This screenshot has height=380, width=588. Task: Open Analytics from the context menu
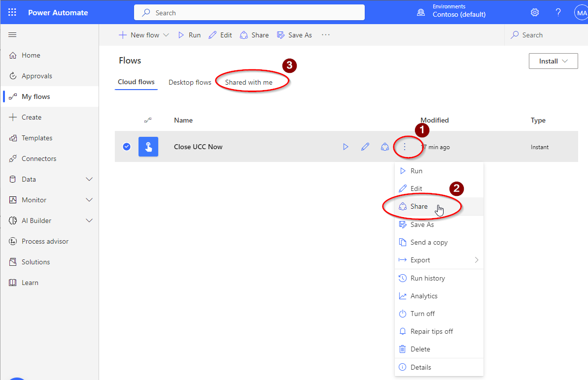coord(439,296)
